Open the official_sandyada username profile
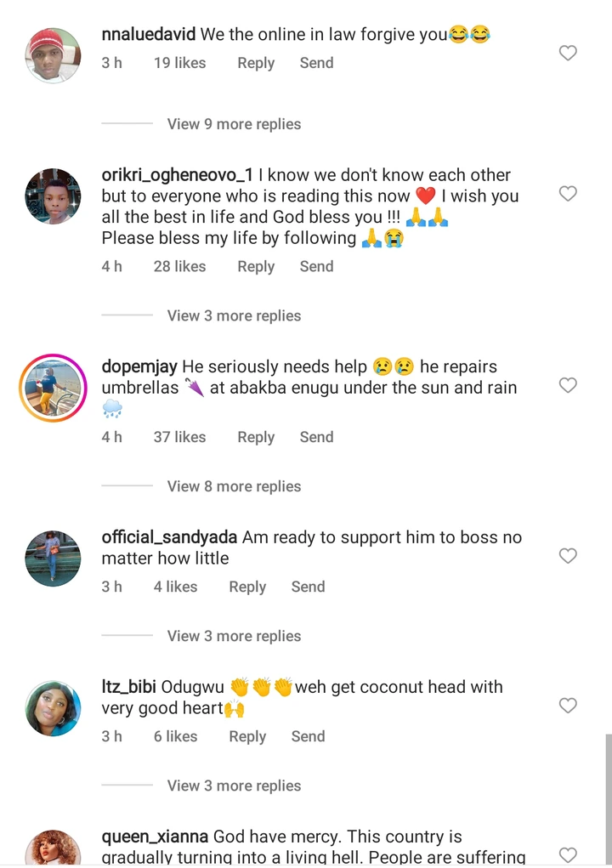This screenshot has width=612, height=868. pyautogui.click(x=169, y=537)
